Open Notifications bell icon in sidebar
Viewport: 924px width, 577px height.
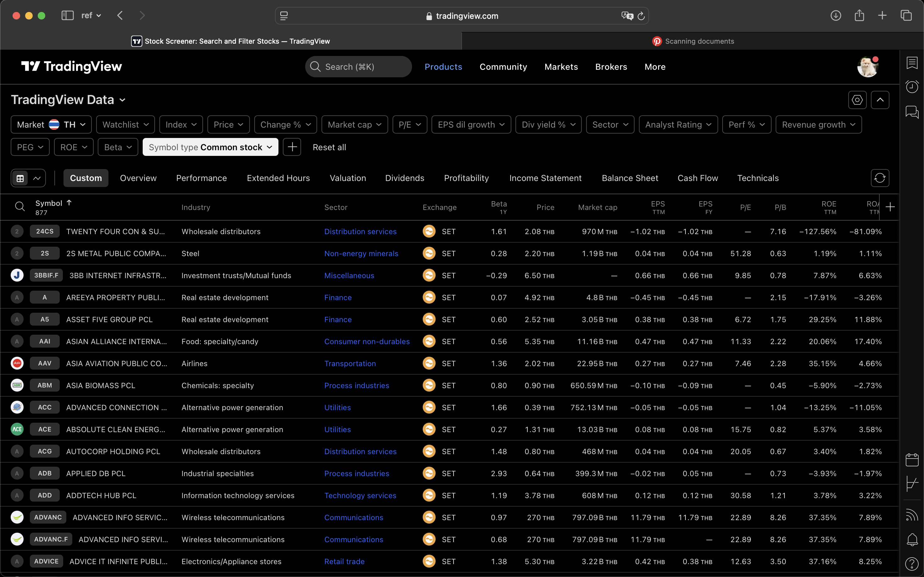[912, 539]
